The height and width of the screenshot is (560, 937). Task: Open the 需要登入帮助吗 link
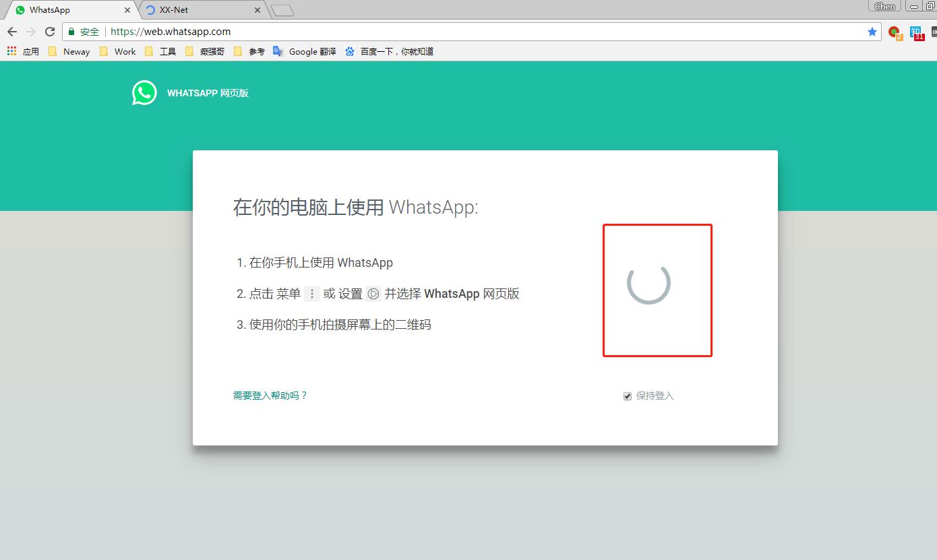270,396
